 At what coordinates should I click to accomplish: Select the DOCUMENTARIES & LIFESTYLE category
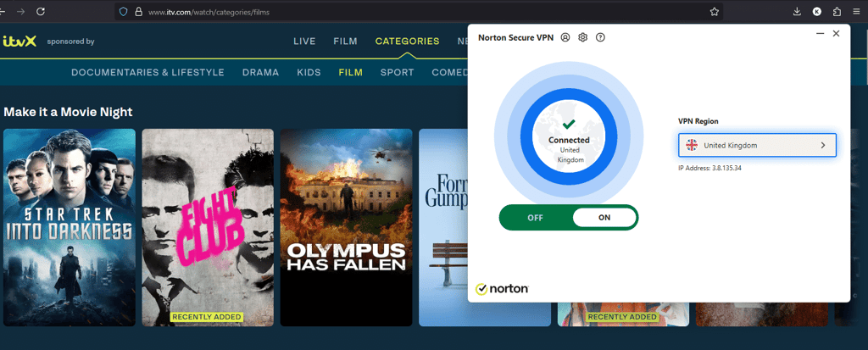[x=147, y=73]
